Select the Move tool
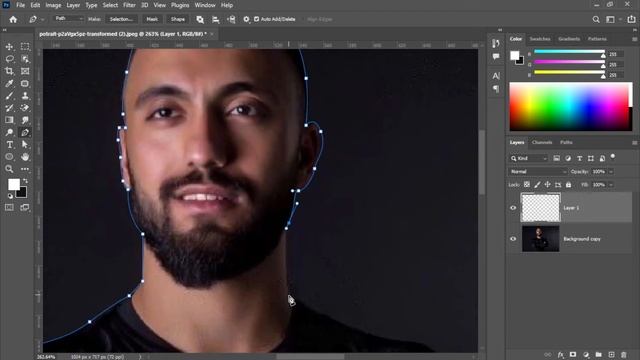Image resolution: width=640 pixels, height=360 pixels. (x=9, y=47)
